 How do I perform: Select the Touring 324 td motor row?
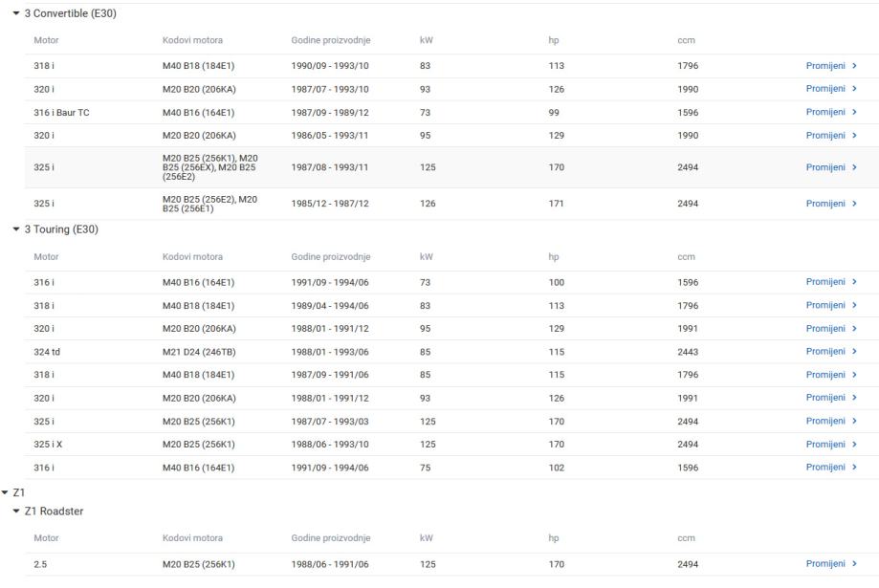(287, 351)
